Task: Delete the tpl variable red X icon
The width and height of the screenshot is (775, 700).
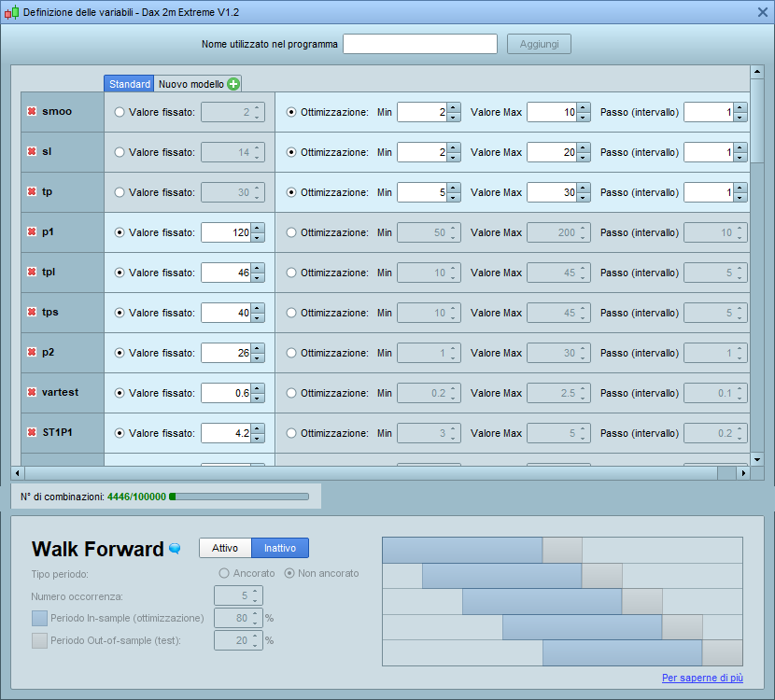Action: (x=32, y=272)
